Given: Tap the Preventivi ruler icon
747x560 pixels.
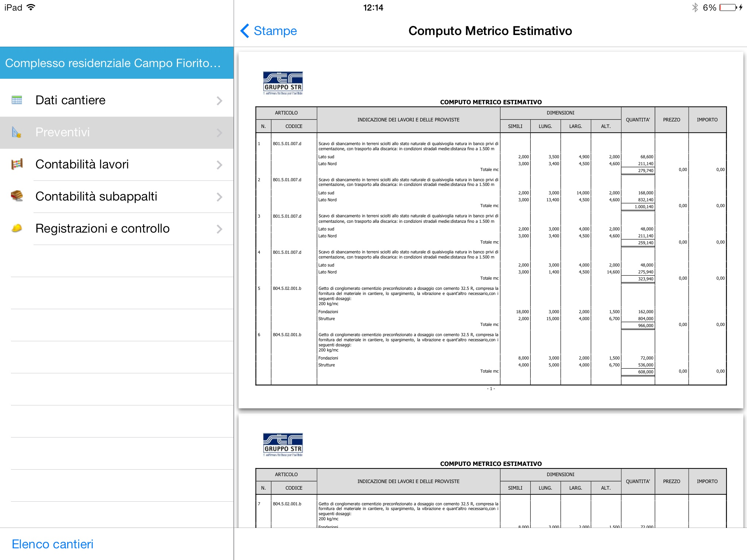Looking at the screenshot, I should coord(17,132).
